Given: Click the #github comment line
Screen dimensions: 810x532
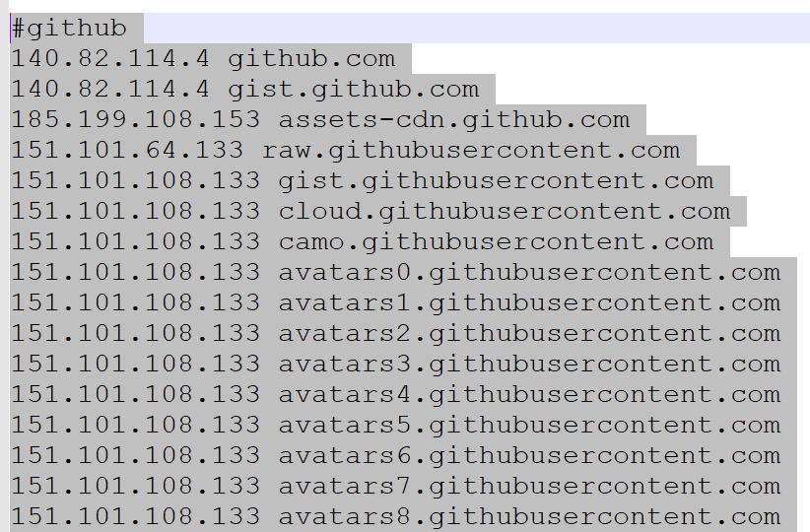Looking at the screenshot, I should 69,29.
